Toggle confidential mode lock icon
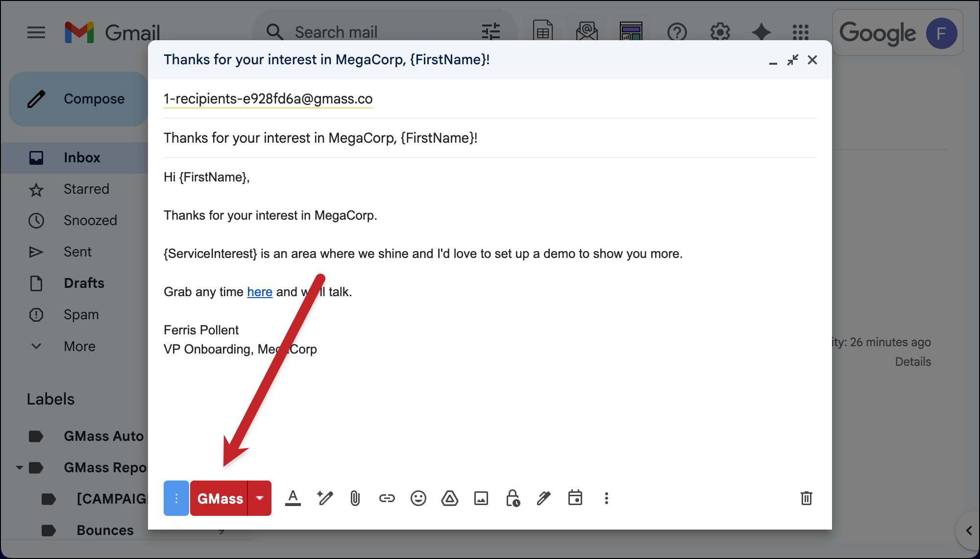This screenshot has width=980, height=559. pos(513,498)
